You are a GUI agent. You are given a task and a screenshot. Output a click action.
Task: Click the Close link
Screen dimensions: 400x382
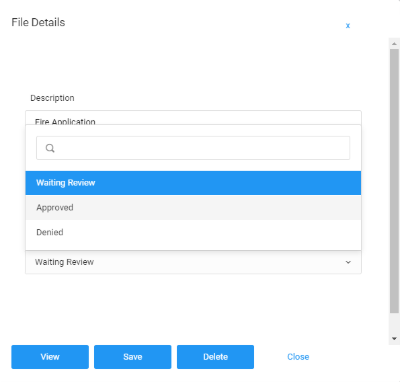(x=298, y=357)
